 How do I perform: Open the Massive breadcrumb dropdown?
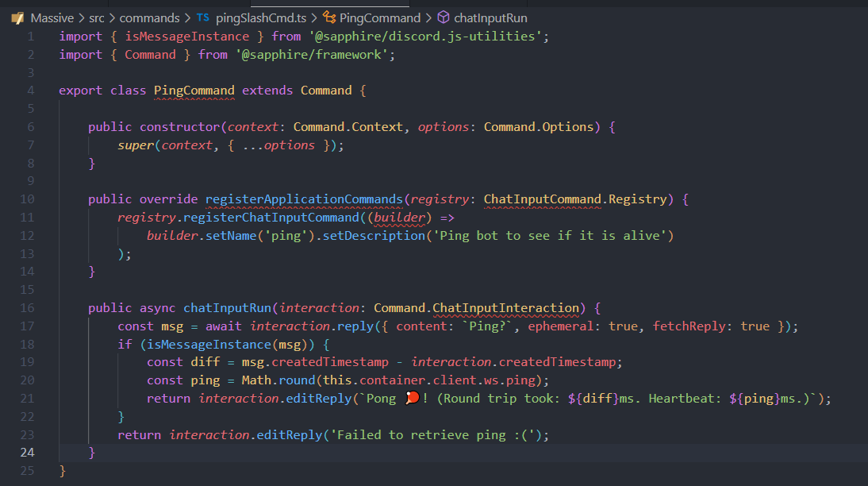click(x=52, y=17)
